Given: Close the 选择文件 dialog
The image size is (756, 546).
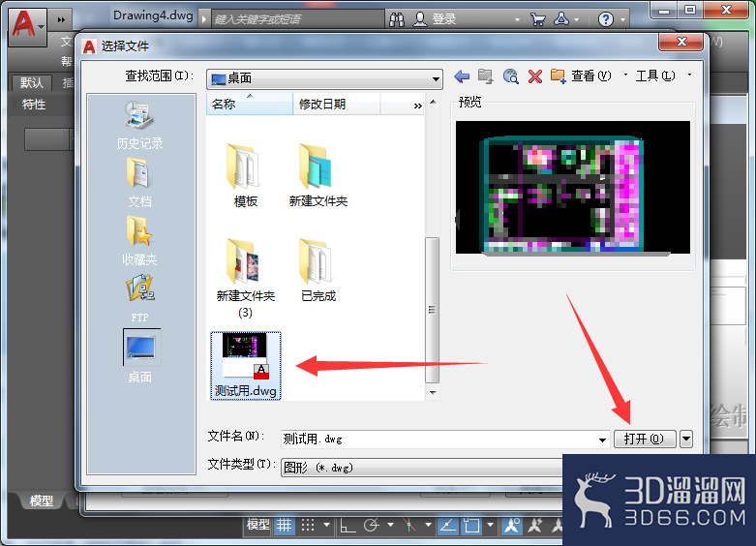Looking at the screenshot, I should [x=680, y=42].
